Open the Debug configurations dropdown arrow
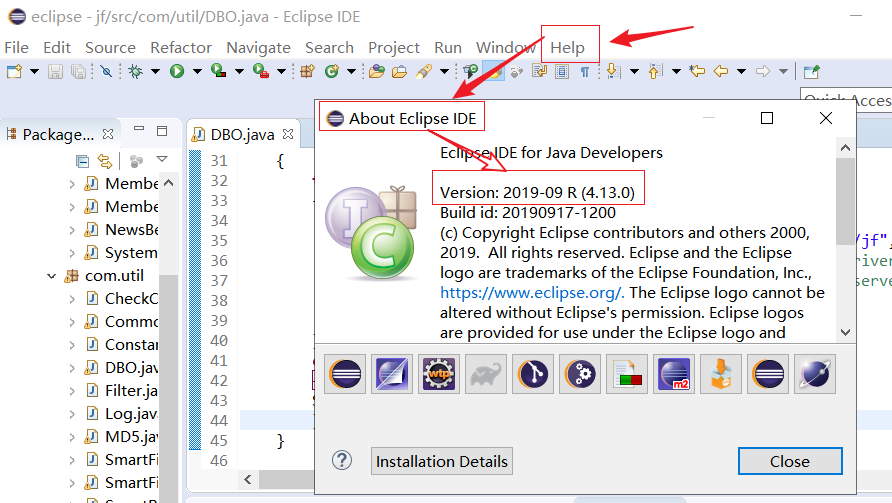This screenshot has height=503, width=892. (x=155, y=72)
